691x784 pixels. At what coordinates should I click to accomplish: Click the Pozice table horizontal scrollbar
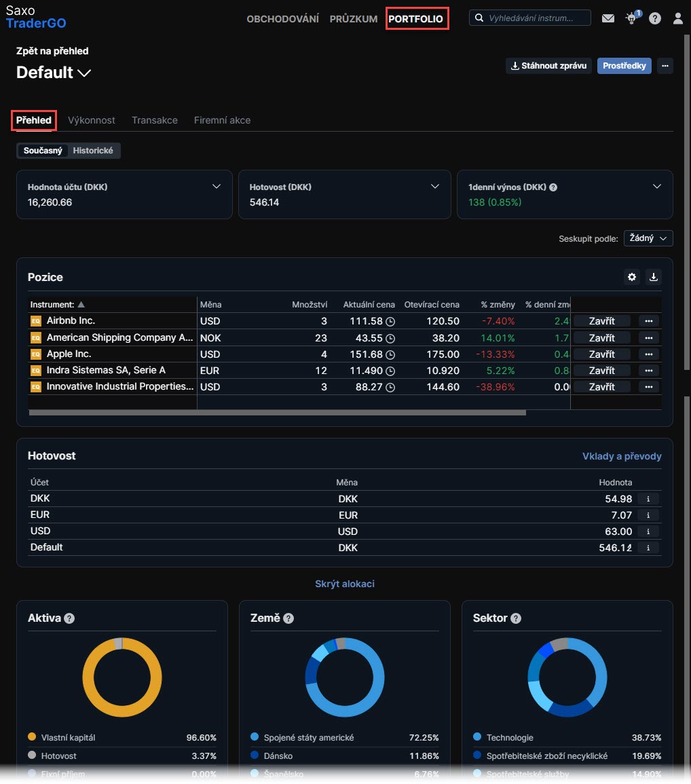tap(278, 413)
